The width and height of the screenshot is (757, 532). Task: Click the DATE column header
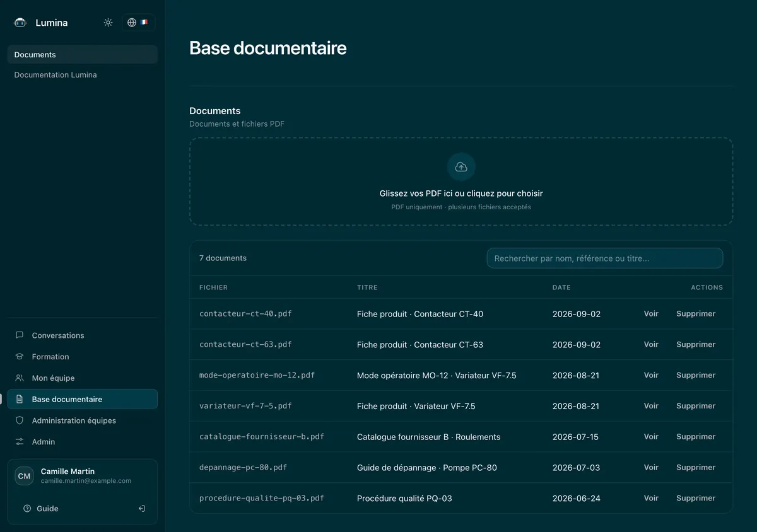point(561,287)
